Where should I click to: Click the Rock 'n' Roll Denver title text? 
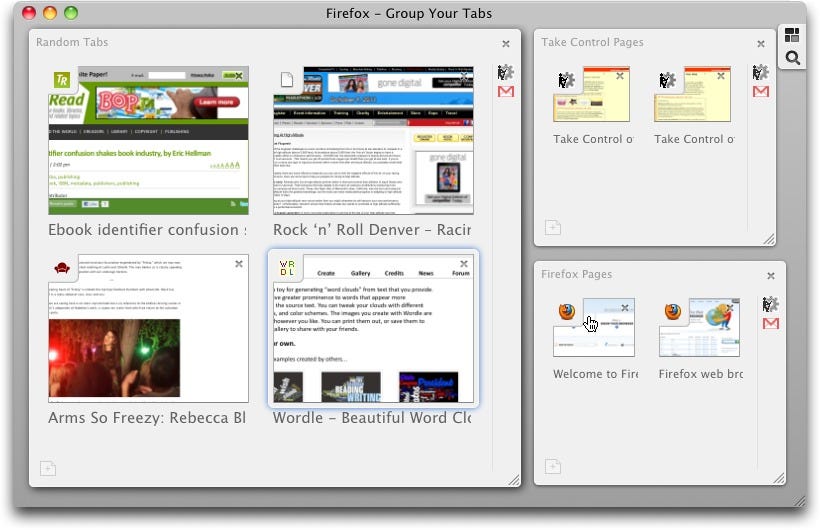tap(372, 230)
